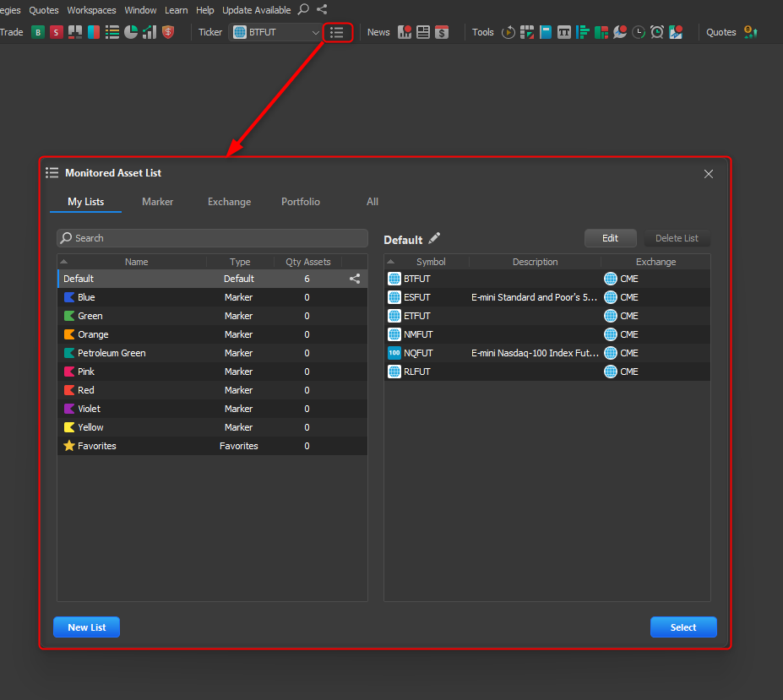Image resolution: width=783 pixels, height=700 pixels.
Task: Open the Help menu
Action: (x=204, y=10)
